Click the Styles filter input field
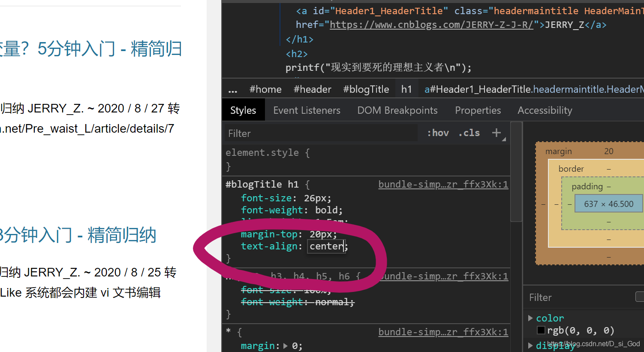Screen dimensions: 644x352 pyautogui.click(x=321, y=133)
